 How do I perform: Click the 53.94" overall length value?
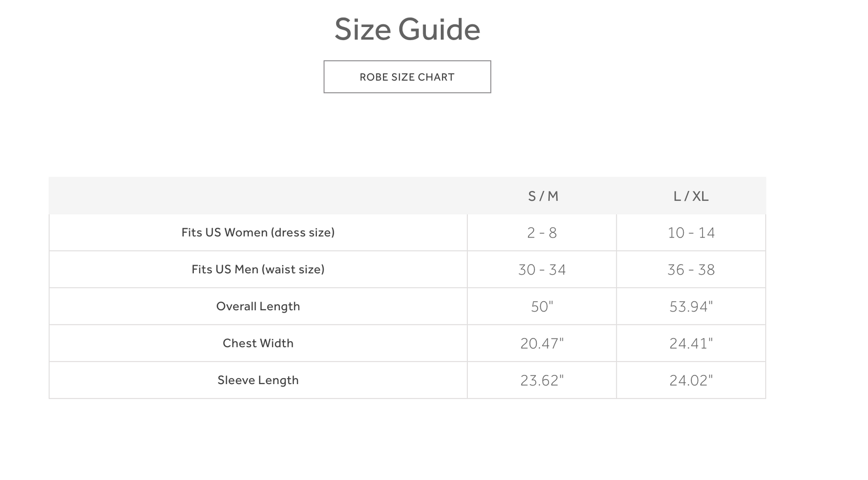(x=691, y=307)
